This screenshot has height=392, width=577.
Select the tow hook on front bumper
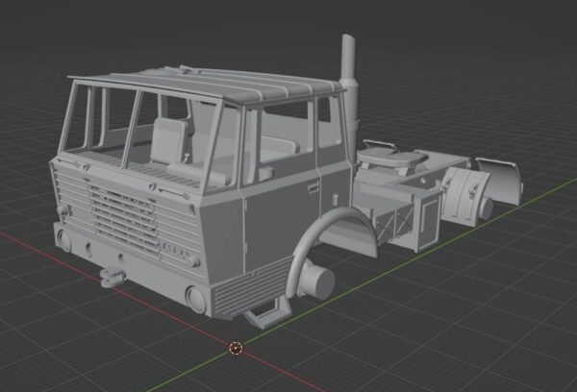(113, 278)
